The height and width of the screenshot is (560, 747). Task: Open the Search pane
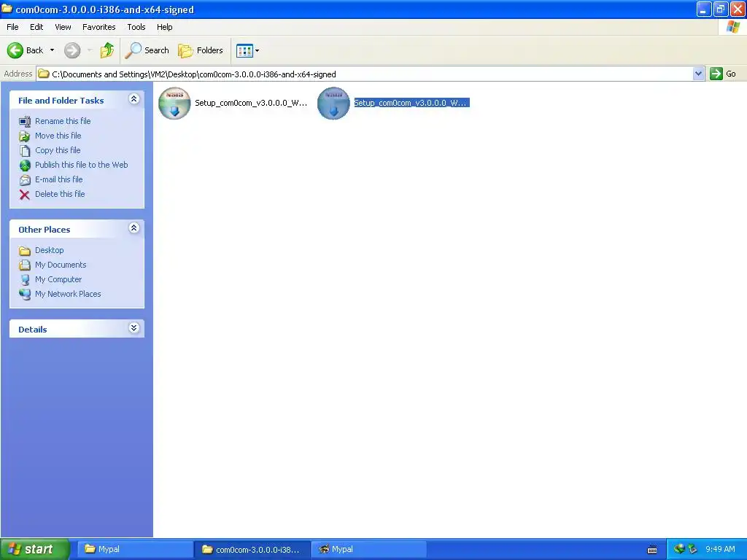147,50
